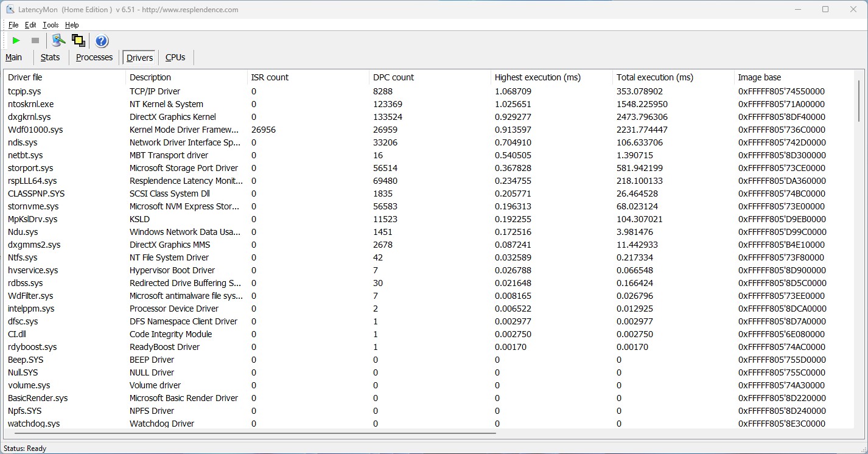Open the File menu

[13, 25]
